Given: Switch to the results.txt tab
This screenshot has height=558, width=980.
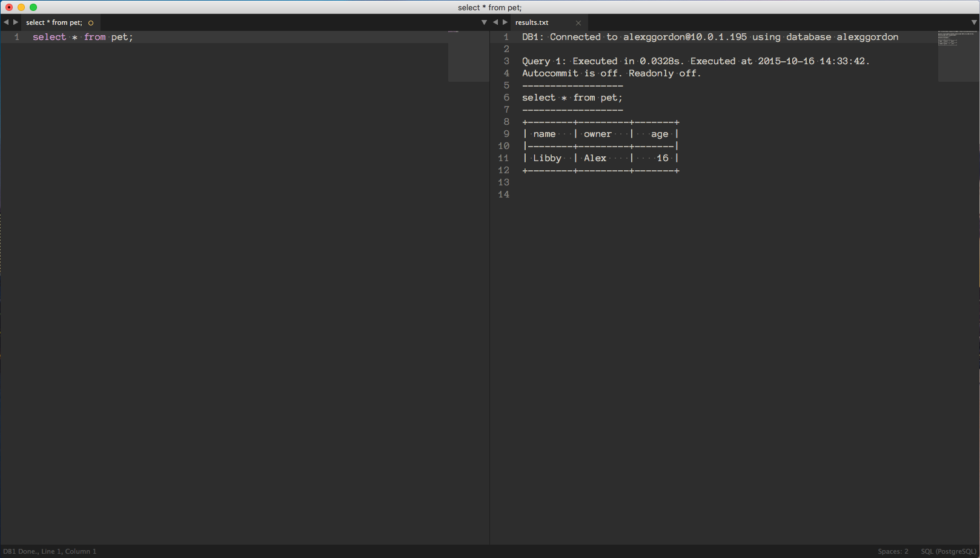Looking at the screenshot, I should tap(531, 22).
